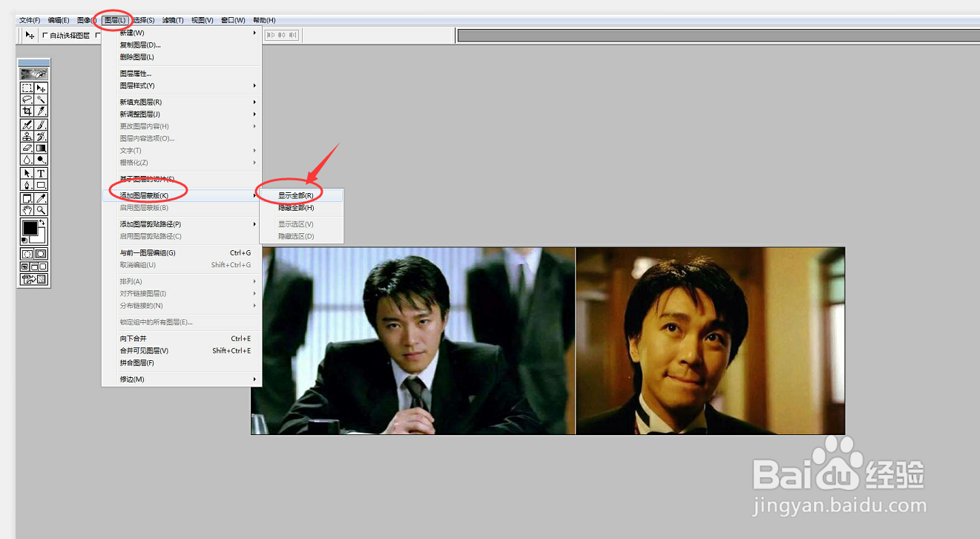Select the History Brush tool
The image size is (980, 539).
click(x=42, y=136)
